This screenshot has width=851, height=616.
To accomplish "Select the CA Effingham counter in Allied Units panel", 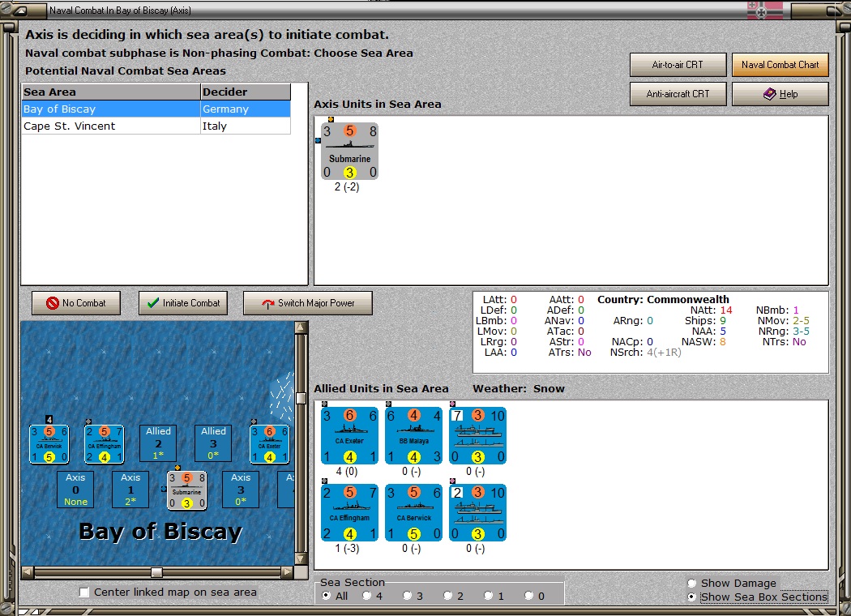I will point(349,513).
